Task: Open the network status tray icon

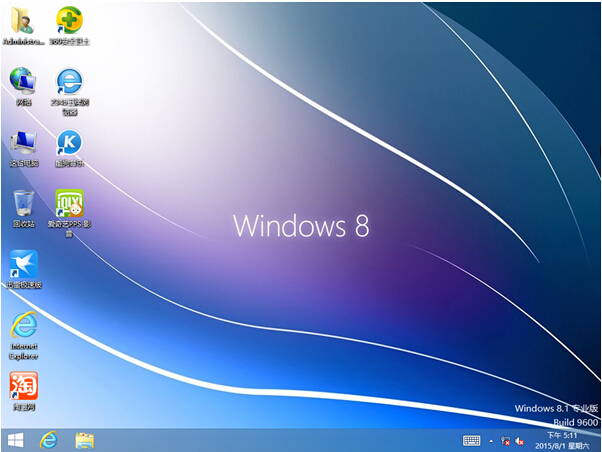Action: 506,440
